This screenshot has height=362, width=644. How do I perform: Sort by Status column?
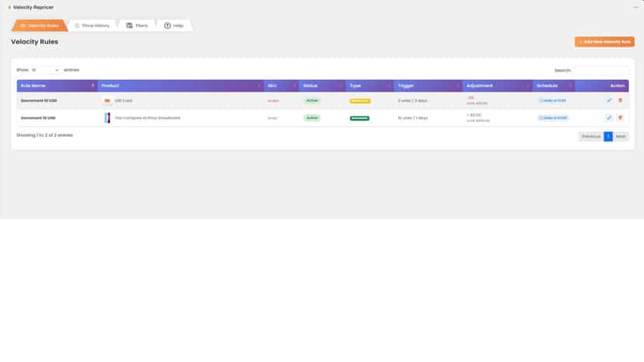tap(323, 85)
